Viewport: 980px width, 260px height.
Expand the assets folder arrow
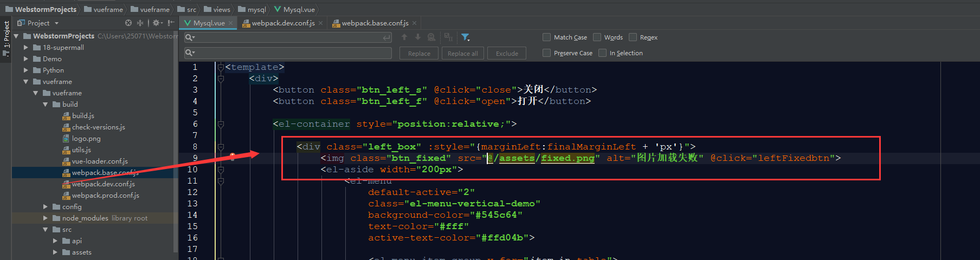click(55, 252)
